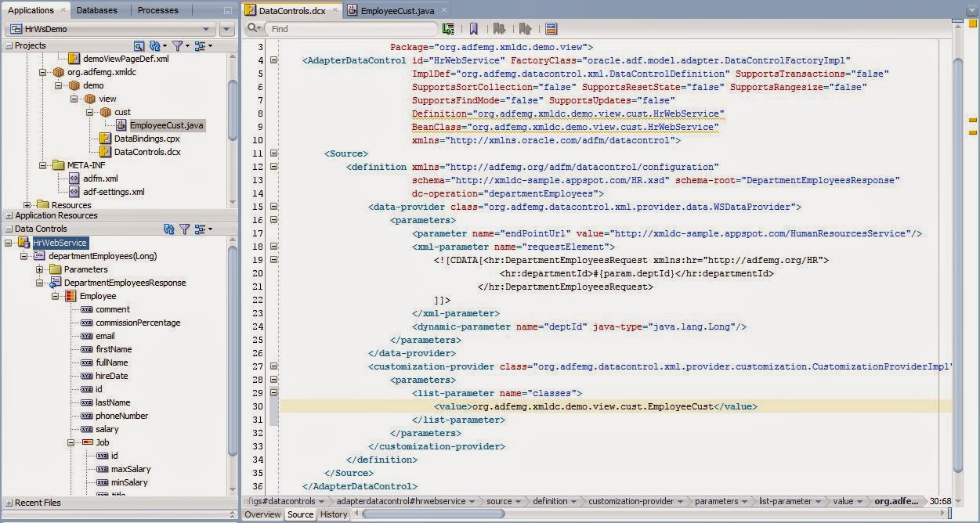The height and width of the screenshot is (523, 980).
Task: Switch to the EmployeeCust.java editor tab
Action: coord(396,11)
